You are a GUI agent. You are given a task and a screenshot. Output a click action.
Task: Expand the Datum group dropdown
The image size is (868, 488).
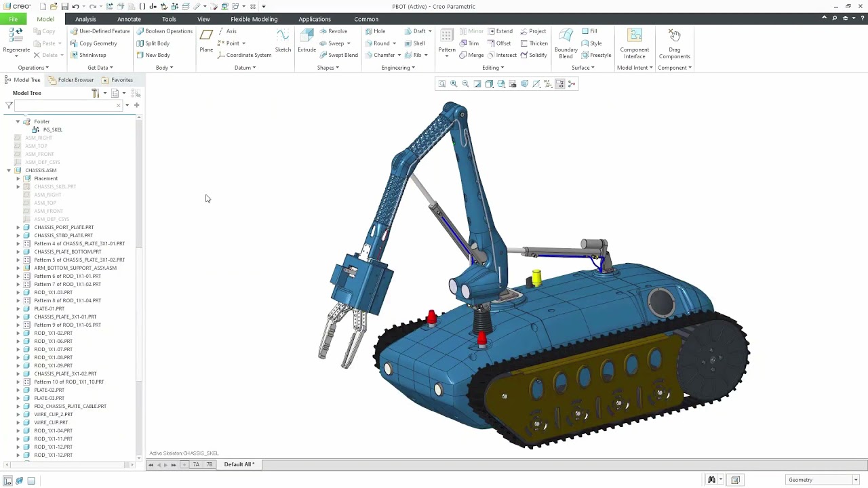[245, 68]
